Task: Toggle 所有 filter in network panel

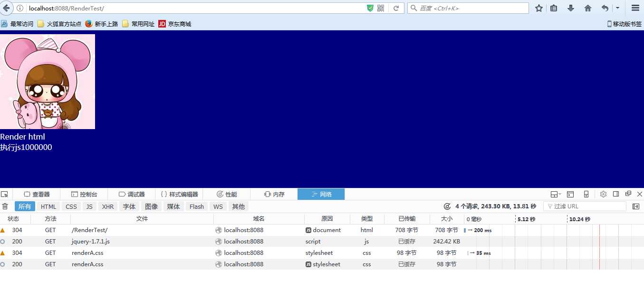Action: tap(25, 206)
